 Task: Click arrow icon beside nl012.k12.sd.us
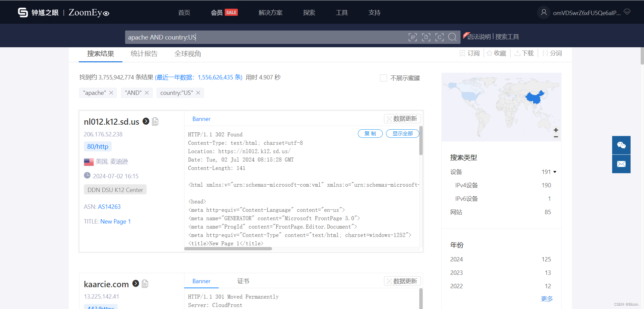coord(146,121)
